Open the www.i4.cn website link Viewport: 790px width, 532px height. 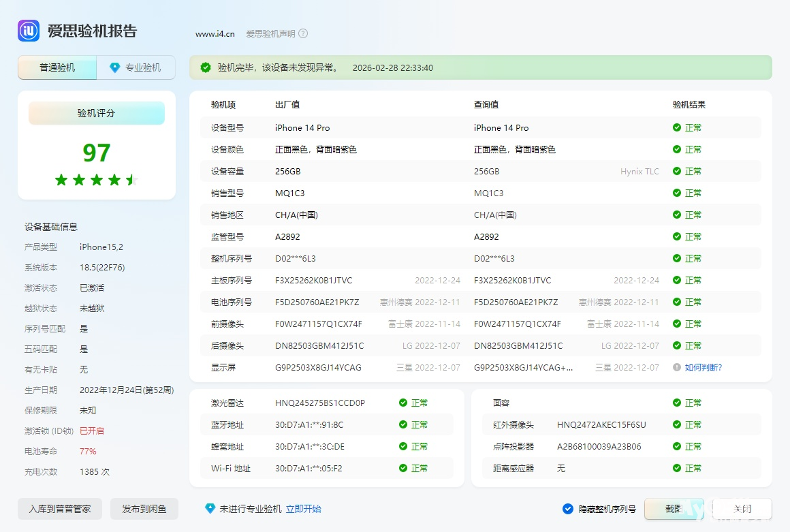click(x=215, y=33)
